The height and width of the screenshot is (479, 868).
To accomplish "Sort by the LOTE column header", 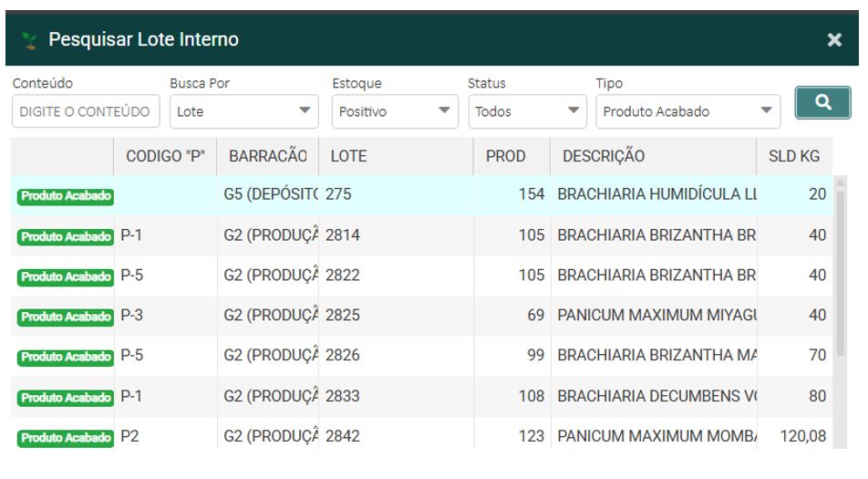I will point(348,156).
